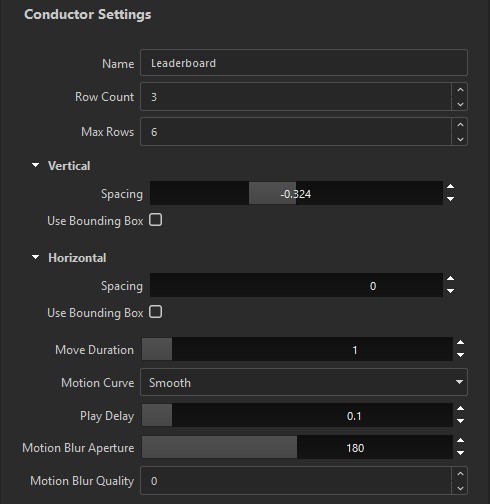Decrease Max Rows with down arrow
490x504 pixels.
460,139
